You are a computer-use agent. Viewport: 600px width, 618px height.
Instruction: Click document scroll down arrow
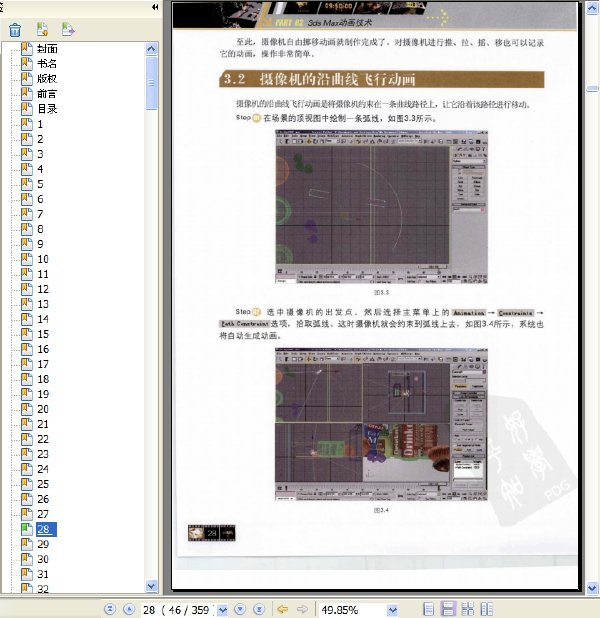click(x=592, y=588)
